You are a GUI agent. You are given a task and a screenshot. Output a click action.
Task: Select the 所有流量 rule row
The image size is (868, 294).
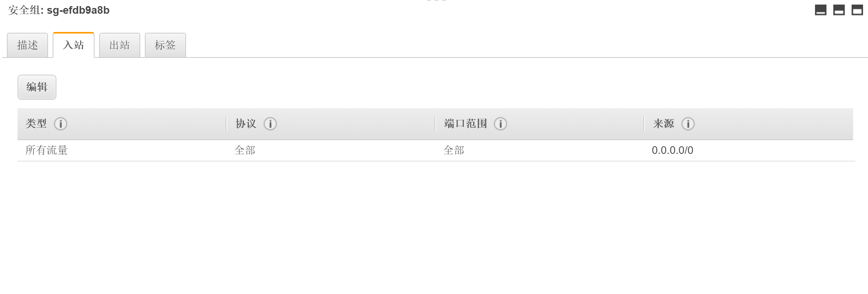click(435, 150)
